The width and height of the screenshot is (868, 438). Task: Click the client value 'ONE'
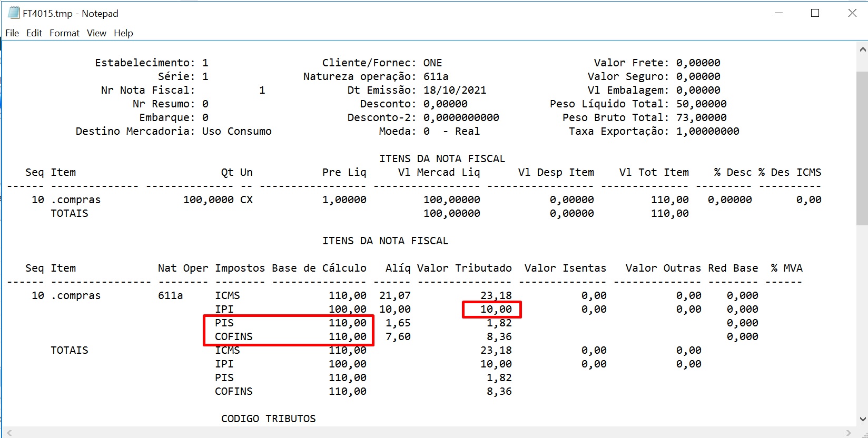pyautogui.click(x=432, y=63)
